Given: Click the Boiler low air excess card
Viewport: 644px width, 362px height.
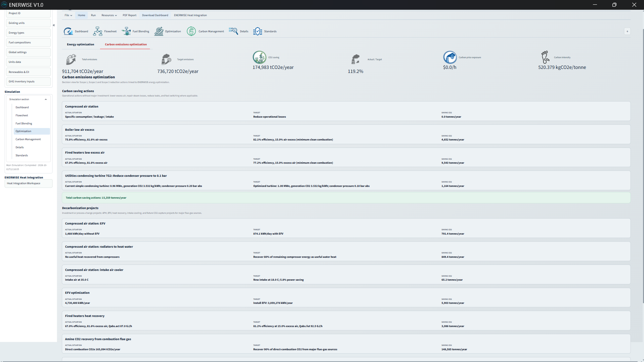Looking at the screenshot, I should pos(346,134).
